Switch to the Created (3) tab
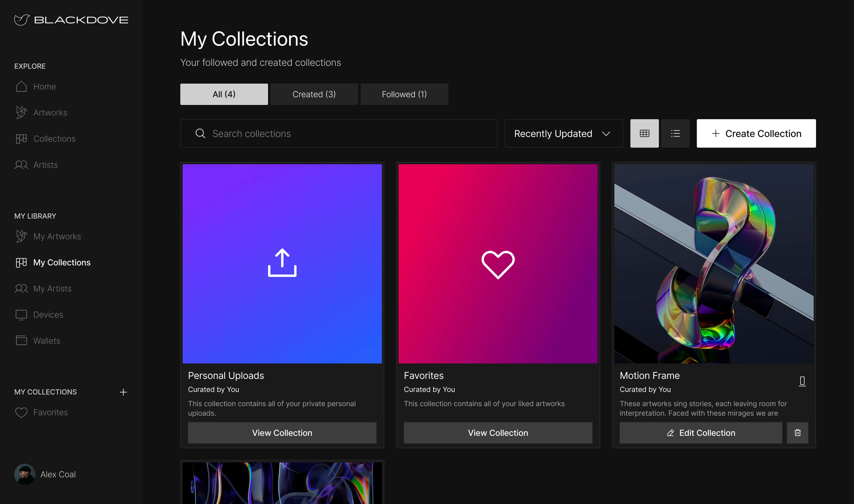The height and width of the screenshot is (504, 854). [x=314, y=94]
